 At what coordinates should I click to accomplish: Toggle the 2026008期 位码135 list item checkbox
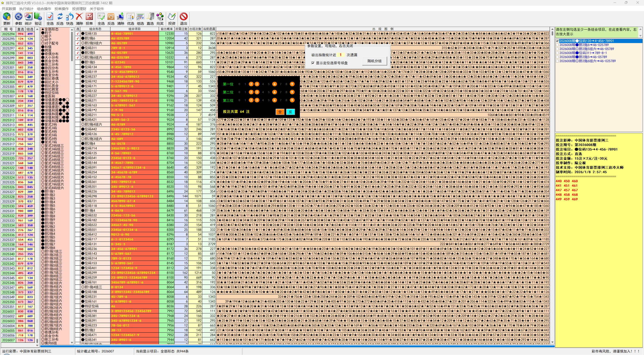(x=557, y=41)
